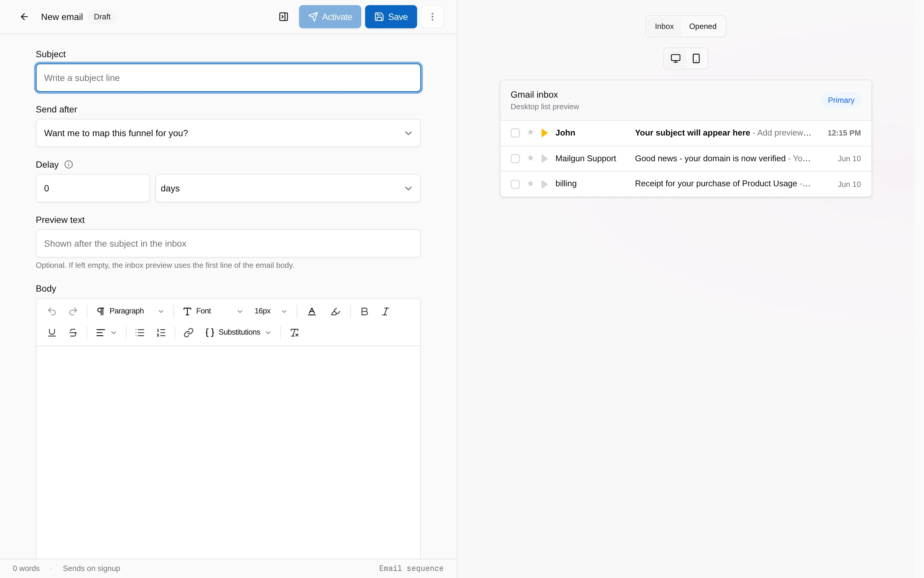Star the billing email row
This screenshot has width=924, height=578.
530,183
